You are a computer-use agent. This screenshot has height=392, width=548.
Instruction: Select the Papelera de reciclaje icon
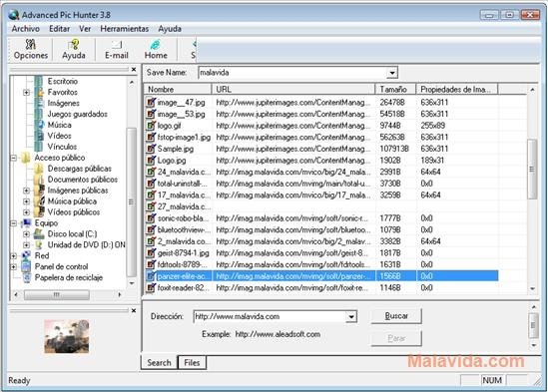point(27,277)
